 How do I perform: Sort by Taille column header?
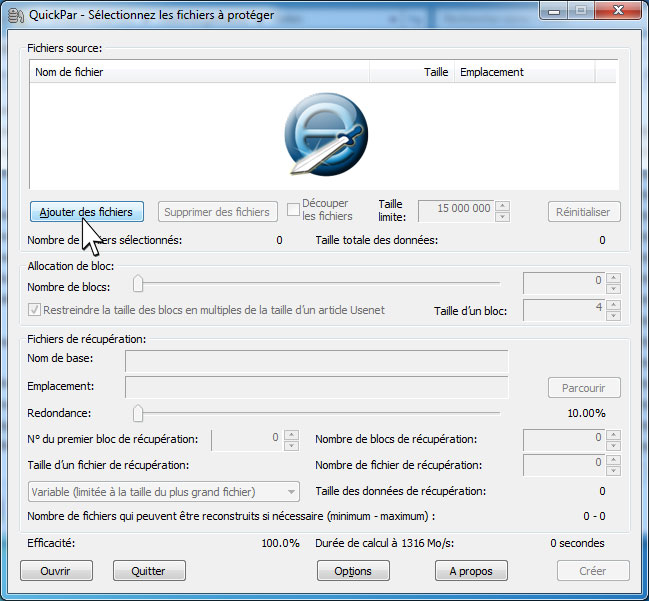412,72
